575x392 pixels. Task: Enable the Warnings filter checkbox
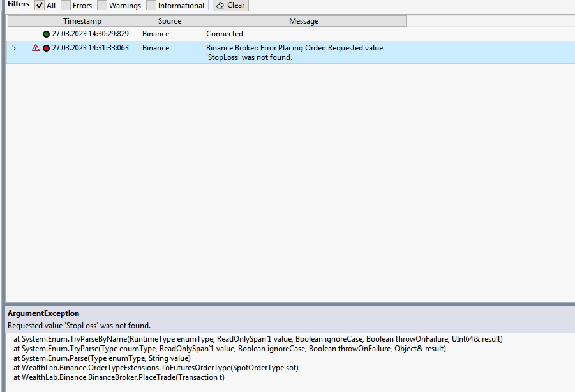(102, 6)
